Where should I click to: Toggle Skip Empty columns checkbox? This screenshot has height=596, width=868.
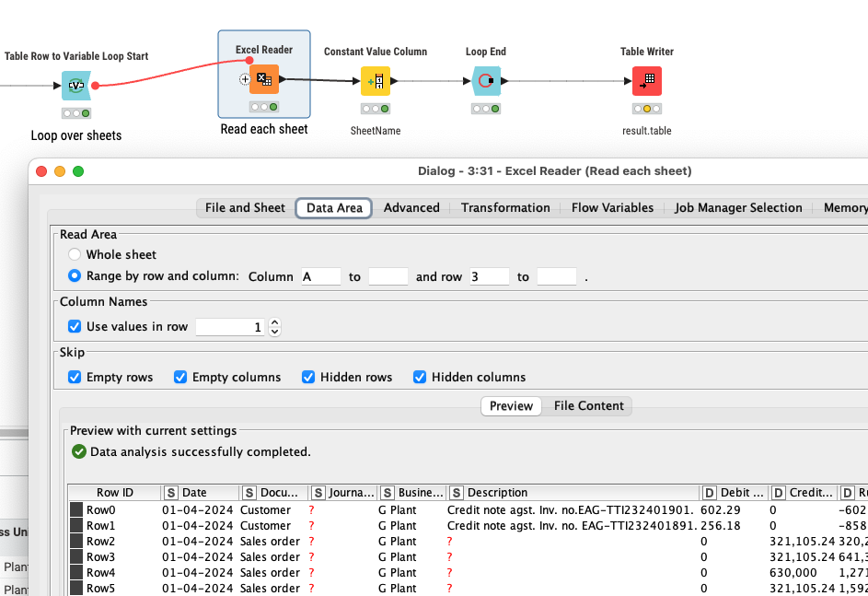click(179, 377)
